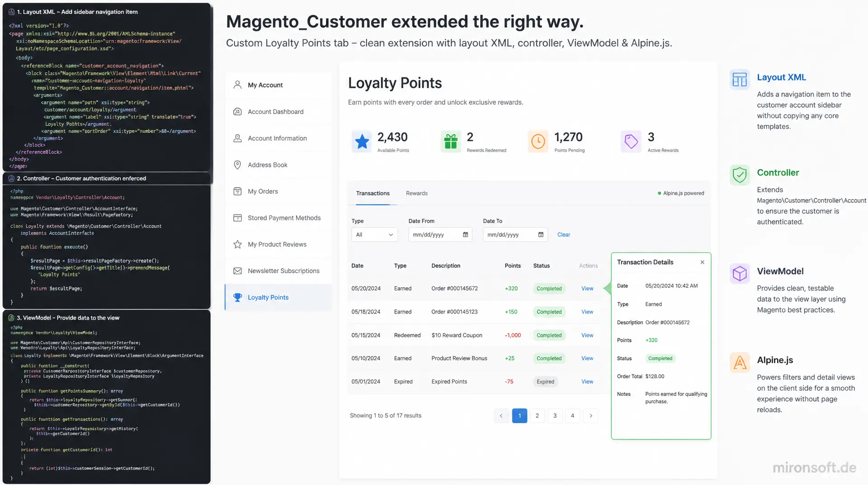Go to results page 3
Screen dimensions: 868x485
coord(555,415)
